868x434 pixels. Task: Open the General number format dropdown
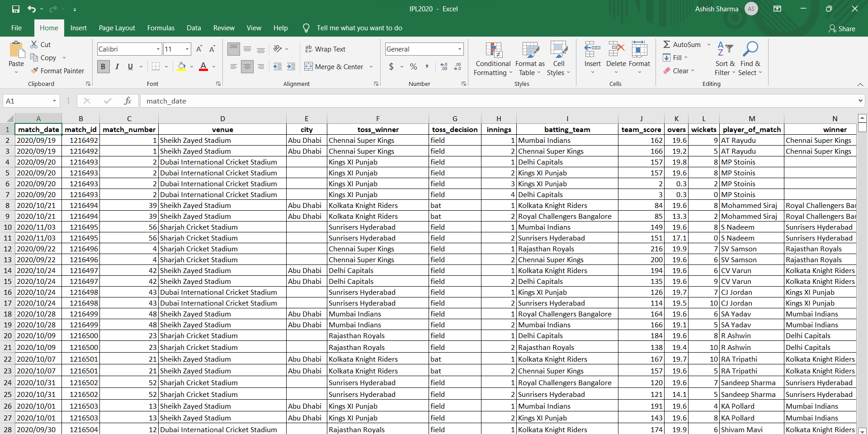tap(460, 49)
